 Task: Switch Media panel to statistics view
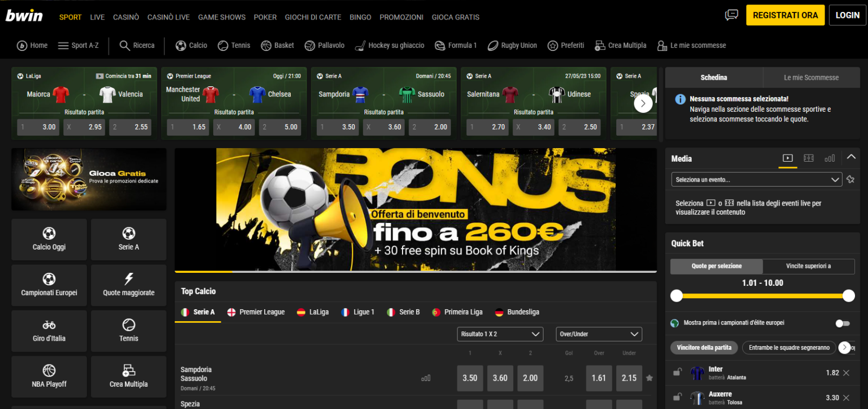[x=829, y=158]
